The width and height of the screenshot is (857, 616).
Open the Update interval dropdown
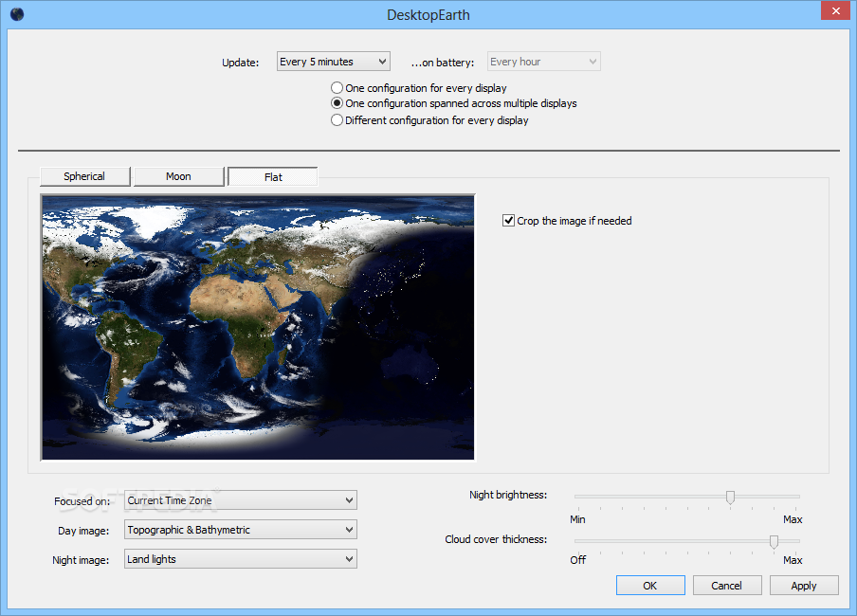tap(333, 62)
